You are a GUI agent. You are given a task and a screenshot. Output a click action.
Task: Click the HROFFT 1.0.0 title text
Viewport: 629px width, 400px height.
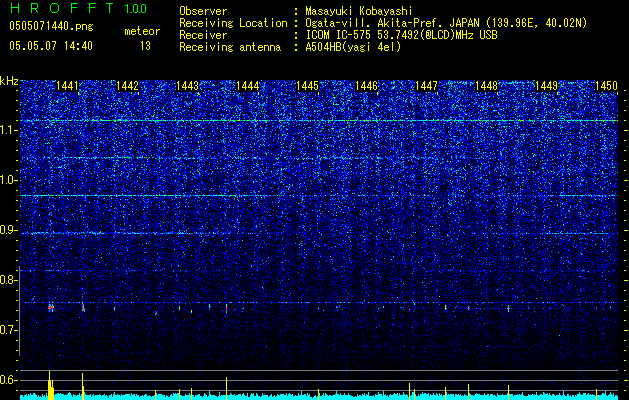click(x=79, y=8)
